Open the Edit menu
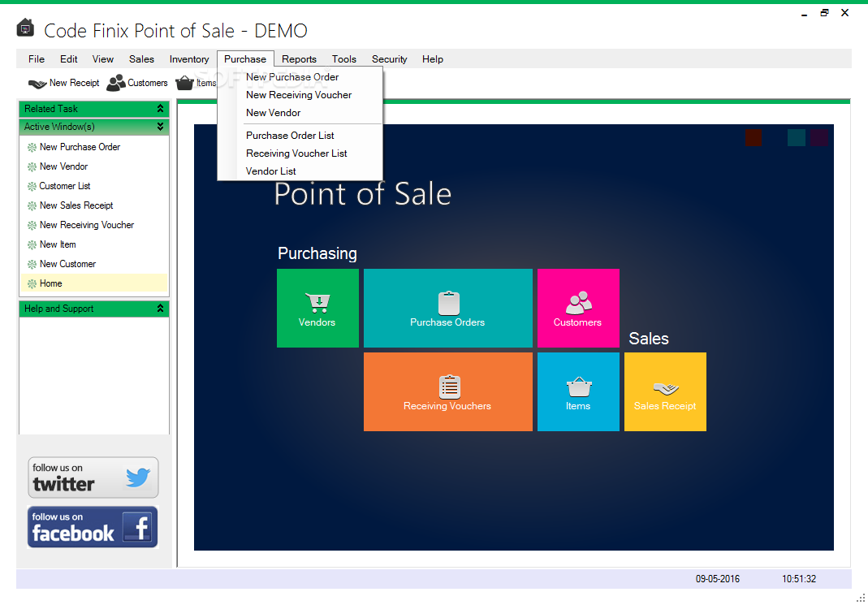This screenshot has height=605, width=868. click(69, 59)
